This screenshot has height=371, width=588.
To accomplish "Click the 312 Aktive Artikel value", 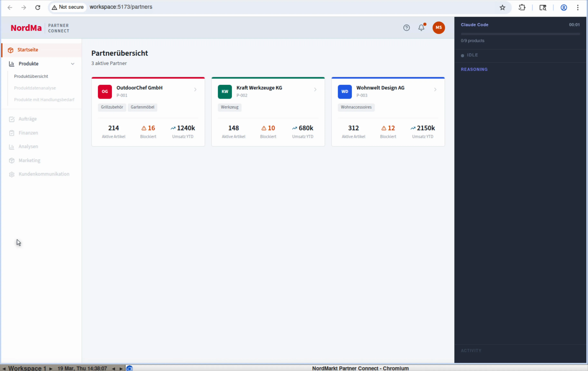I will click(353, 128).
